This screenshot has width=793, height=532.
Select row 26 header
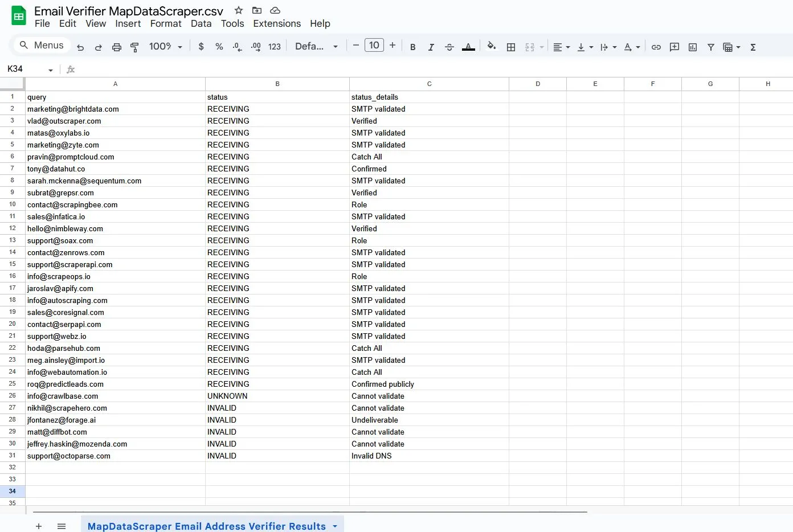[x=12, y=395]
